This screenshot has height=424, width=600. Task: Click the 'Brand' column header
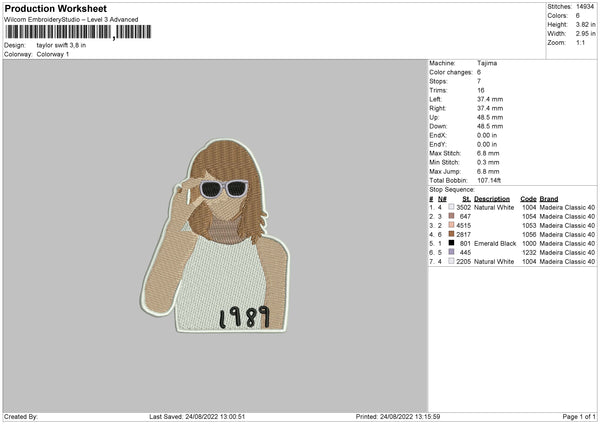click(x=549, y=199)
